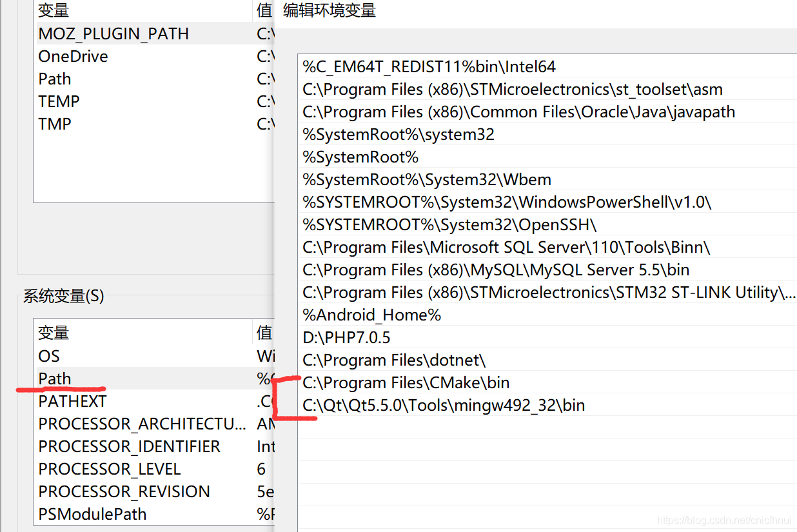Viewport: 797px width, 532px height.
Task: Select the %SystemRoot%\system32 entry
Action: pos(548,134)
